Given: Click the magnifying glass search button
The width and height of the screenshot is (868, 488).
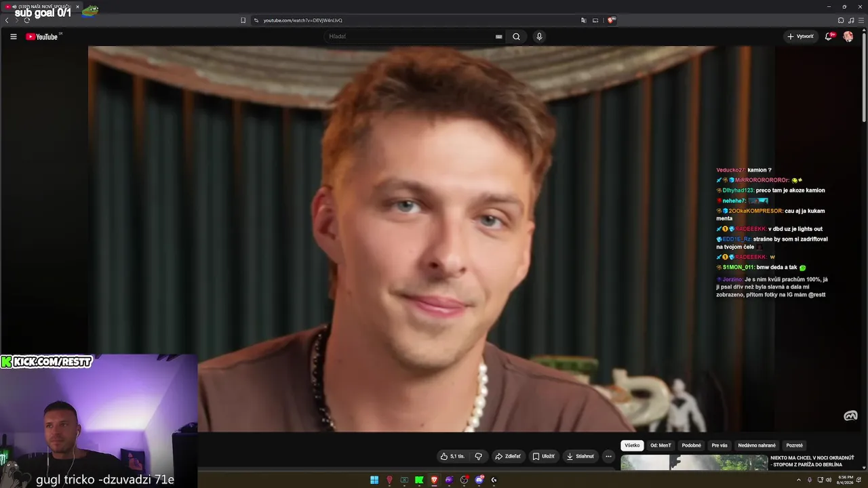Looking at the screenshot, I should coord(516,37).
